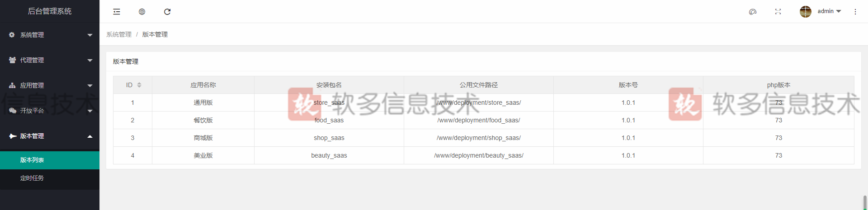
Task: Open the vertical three-dot more menu
Action: 855,12
